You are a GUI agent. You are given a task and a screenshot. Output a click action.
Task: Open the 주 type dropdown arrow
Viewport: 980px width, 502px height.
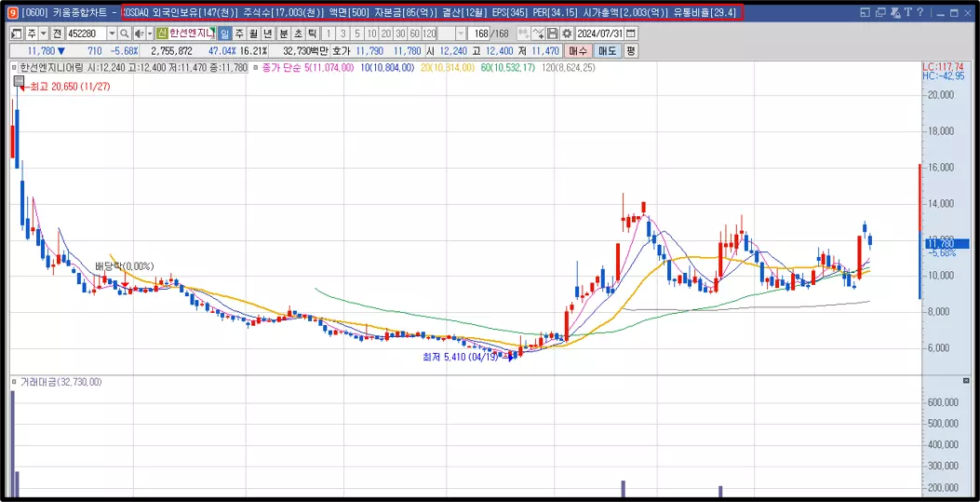[x=44, y=34]
